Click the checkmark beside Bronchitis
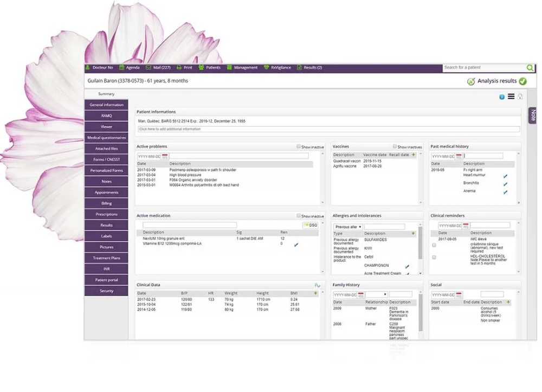 click(x=505, y=184)
